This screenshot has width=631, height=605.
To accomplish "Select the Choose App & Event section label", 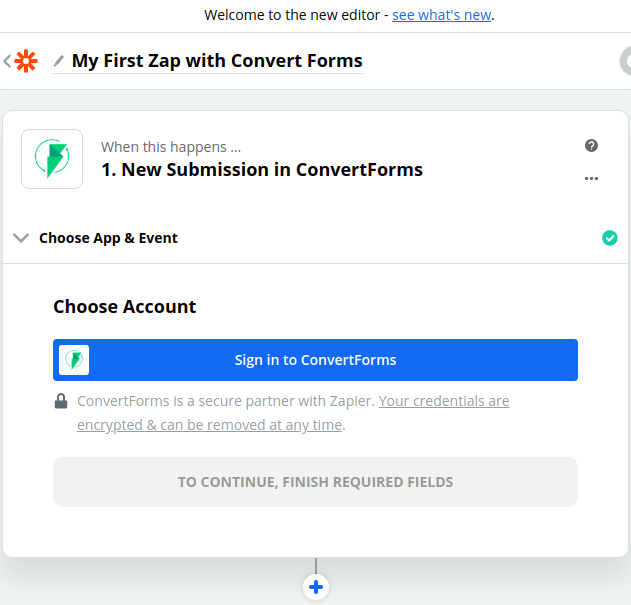I will [108, 238].
